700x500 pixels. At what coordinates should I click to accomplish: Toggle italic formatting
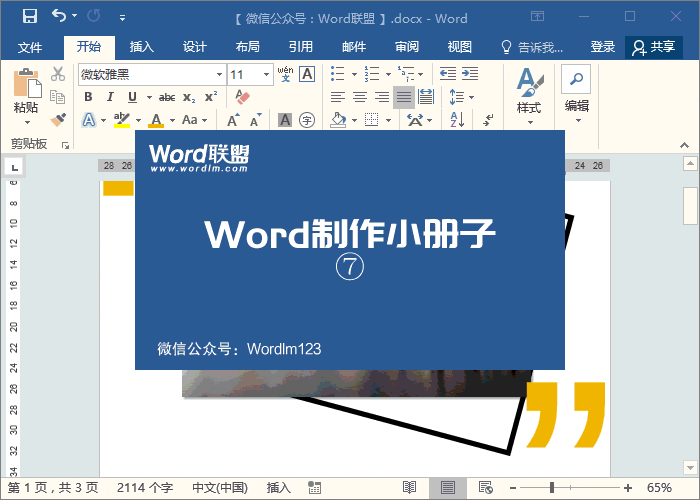pos(110,97)
